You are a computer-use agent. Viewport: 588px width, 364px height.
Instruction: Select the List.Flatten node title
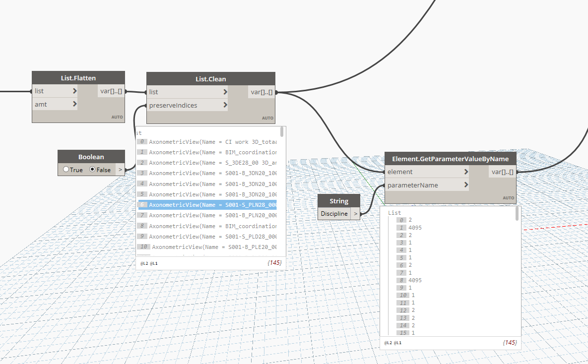click(x=78, y=78)
